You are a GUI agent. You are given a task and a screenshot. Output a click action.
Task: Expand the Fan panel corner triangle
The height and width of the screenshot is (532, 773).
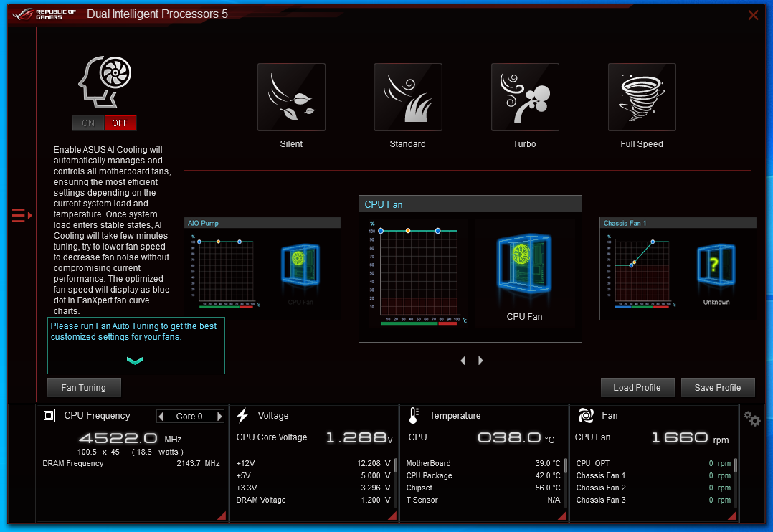pyautogui.click(x=733, y=516)
